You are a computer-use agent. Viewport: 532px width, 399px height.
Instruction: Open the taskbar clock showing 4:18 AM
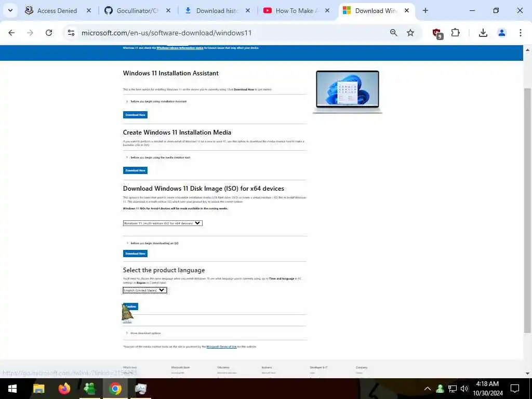coord(487,389)
